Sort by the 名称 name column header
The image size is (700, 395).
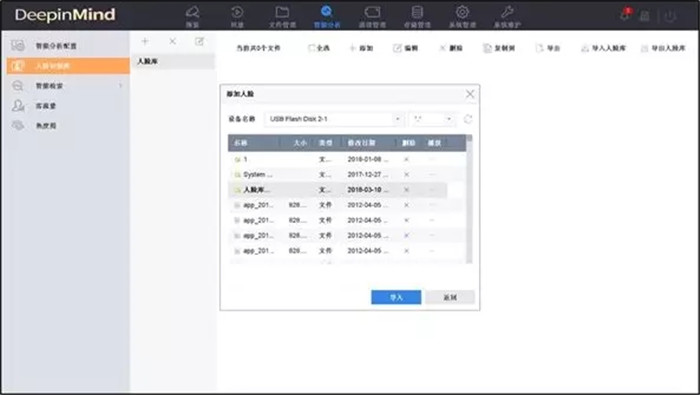point(254,143)
